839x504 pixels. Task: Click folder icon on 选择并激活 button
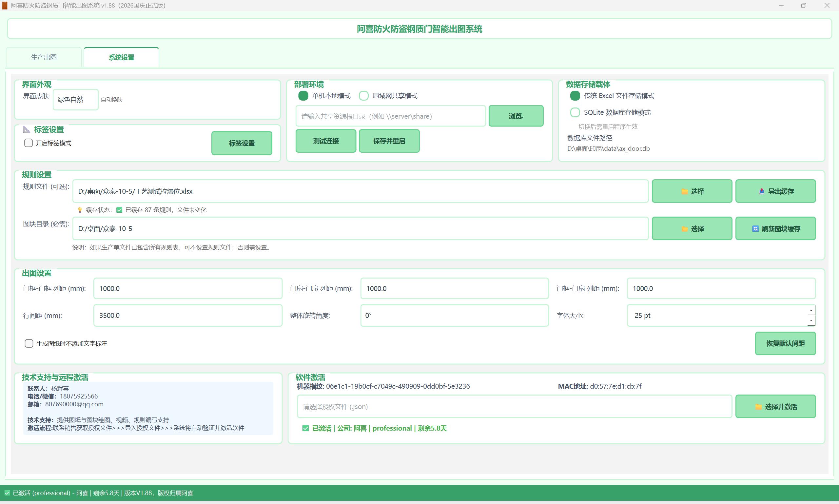coord(758,407)
